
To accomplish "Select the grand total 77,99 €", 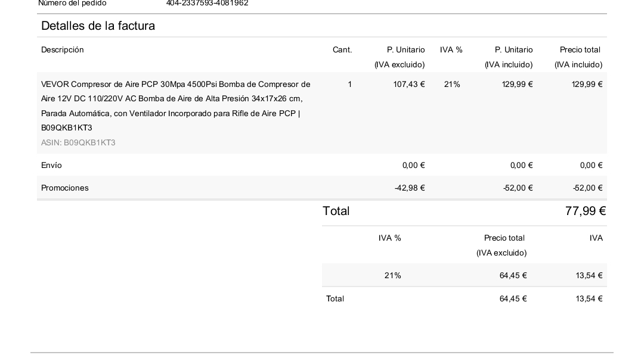I will 585,211.
